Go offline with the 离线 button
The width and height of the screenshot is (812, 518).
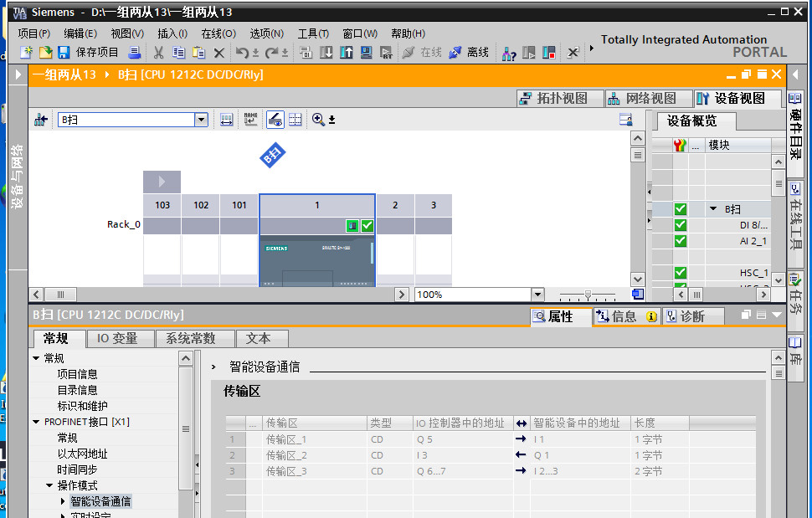[469, 52]
